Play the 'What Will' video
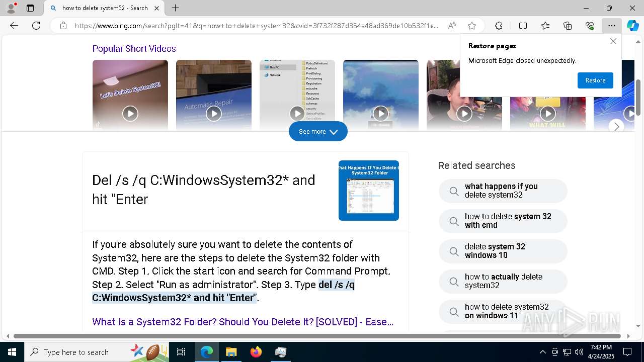Viewport: 644px width, 362px height. (x=548, y=114)
